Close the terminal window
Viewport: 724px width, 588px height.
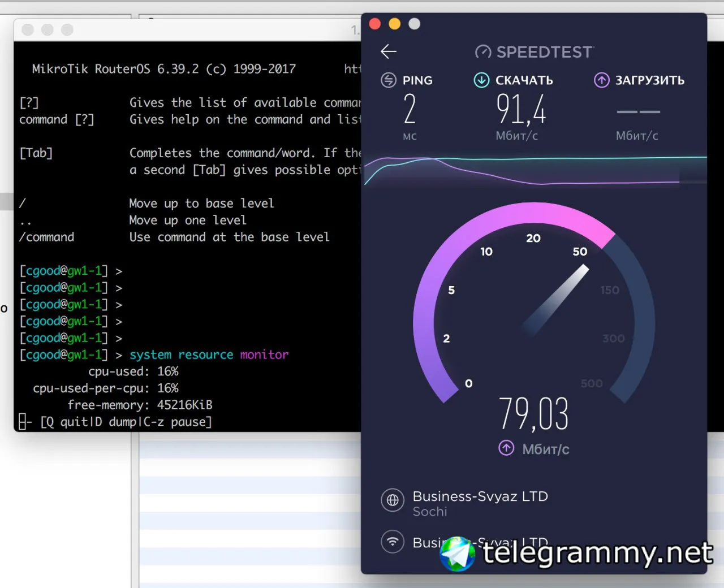pyautogui.click(x=28, y=29)
